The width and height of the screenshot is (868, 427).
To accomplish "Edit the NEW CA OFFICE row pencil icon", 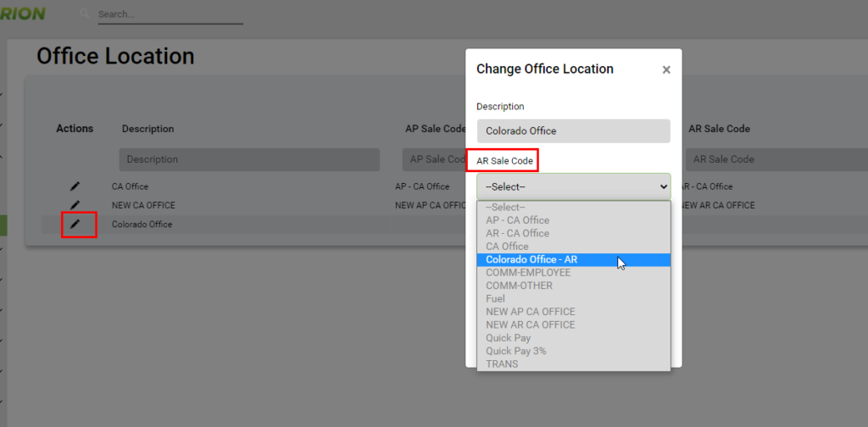I will pyautogui.click(x=75, y=205).
